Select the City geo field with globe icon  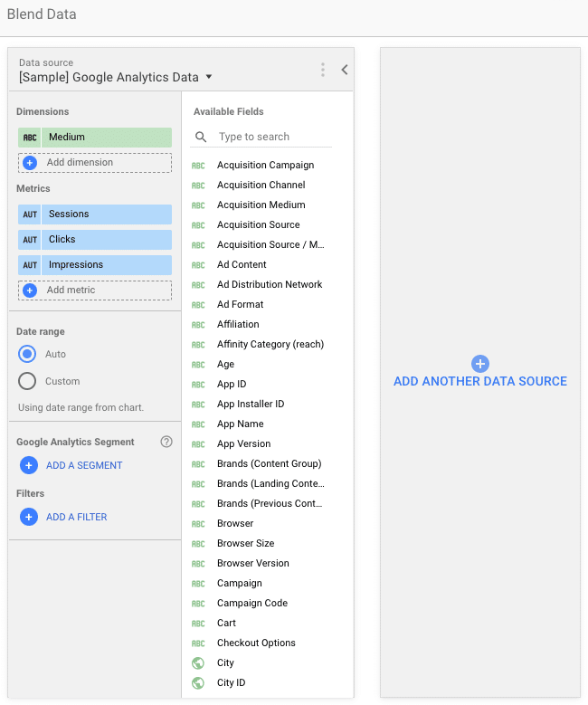pos(225,662)
